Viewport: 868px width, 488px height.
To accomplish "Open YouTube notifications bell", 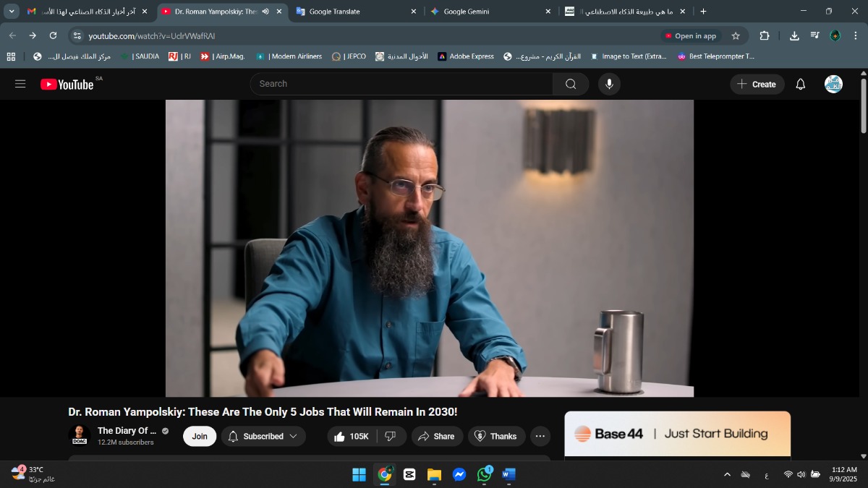I will click(800, 84).
